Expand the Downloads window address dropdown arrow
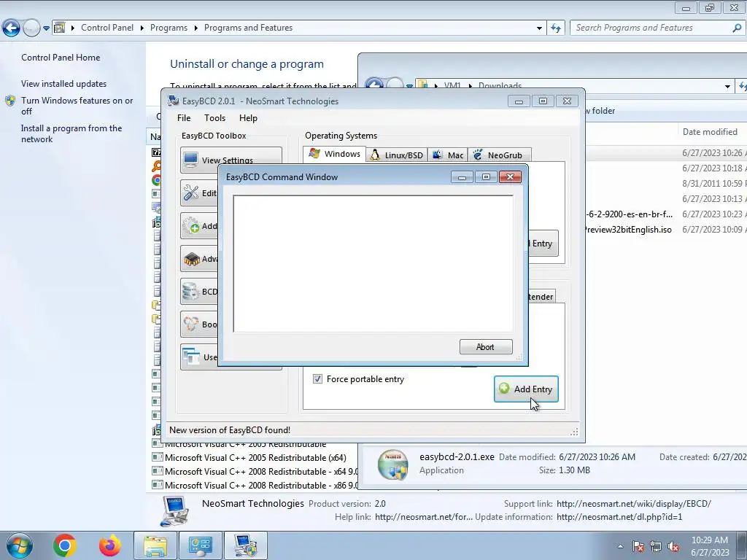Image resolution: width=747 pixels, height=560 pixels. (727, 86)
